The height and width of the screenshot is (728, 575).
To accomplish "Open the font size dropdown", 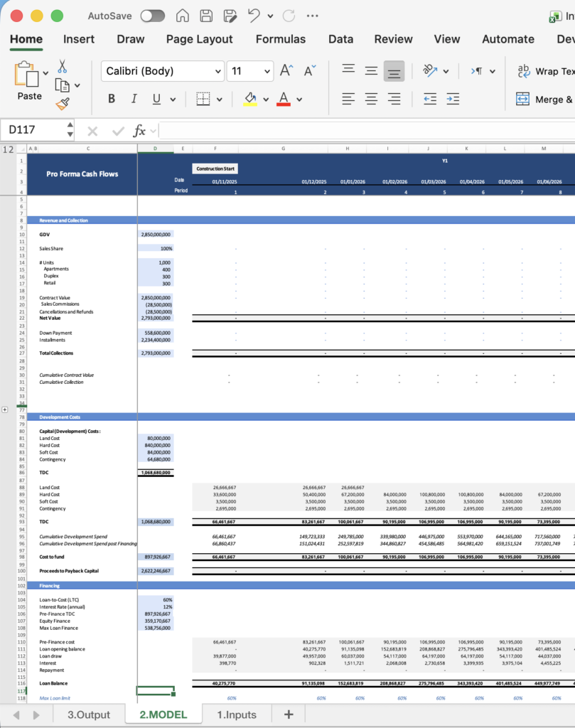I will pos(267,71).
